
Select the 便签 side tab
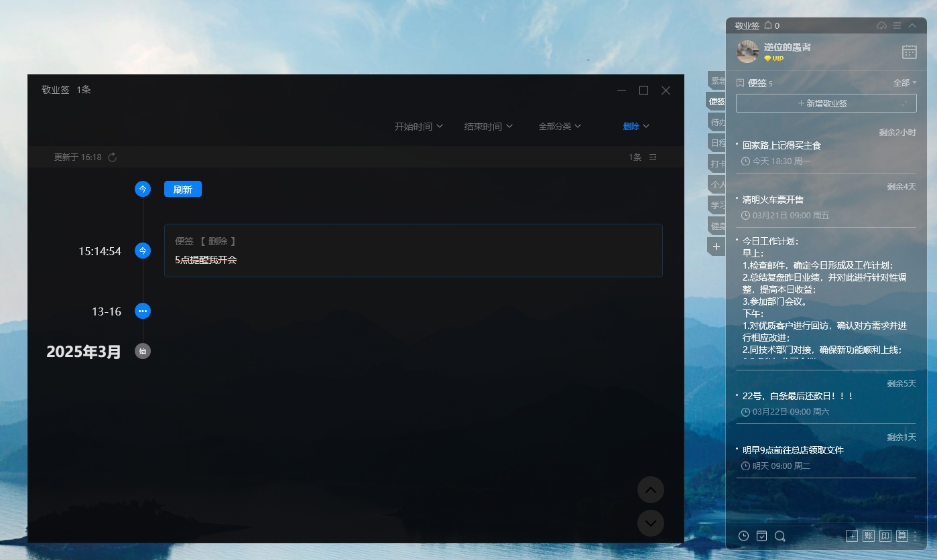[716, 101]
